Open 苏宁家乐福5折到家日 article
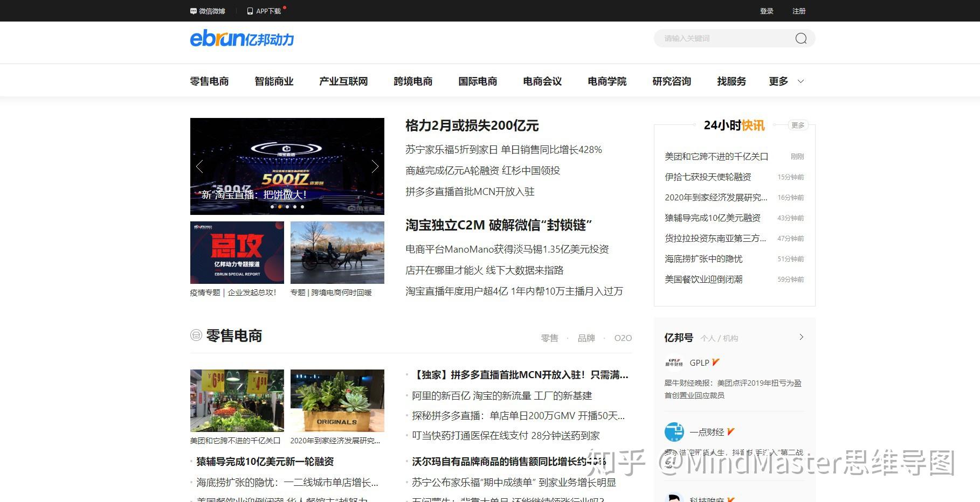 click(503, 149)
